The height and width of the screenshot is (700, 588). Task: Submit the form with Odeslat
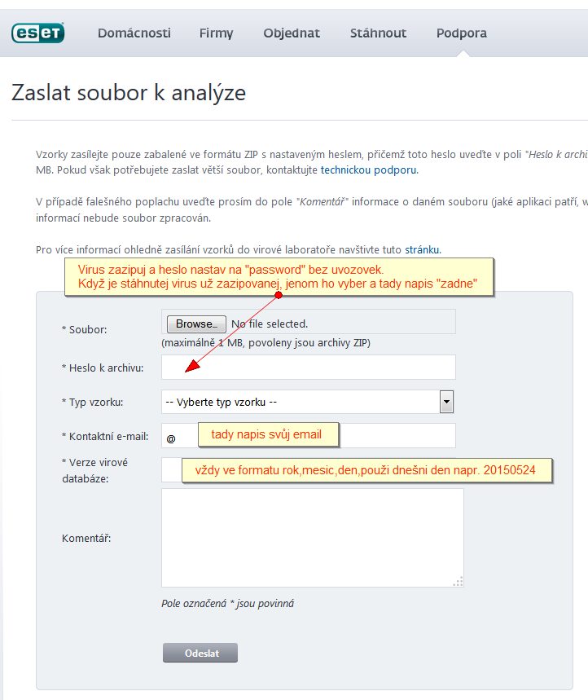(200, 653)
